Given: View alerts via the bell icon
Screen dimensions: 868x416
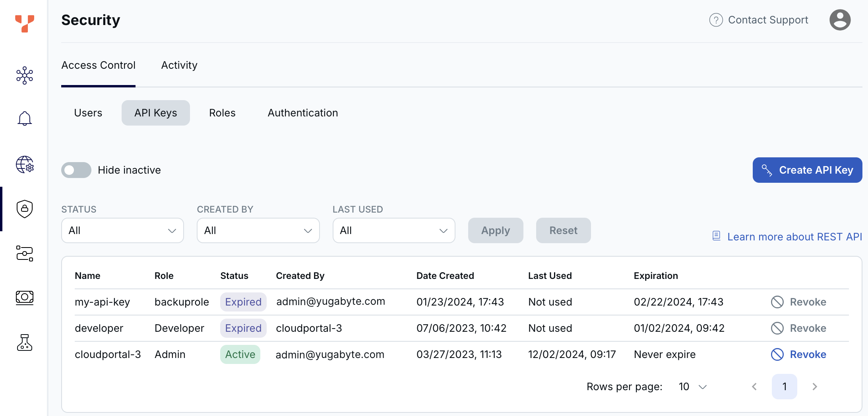Looking at the screenshot, I should coord(24,118).
